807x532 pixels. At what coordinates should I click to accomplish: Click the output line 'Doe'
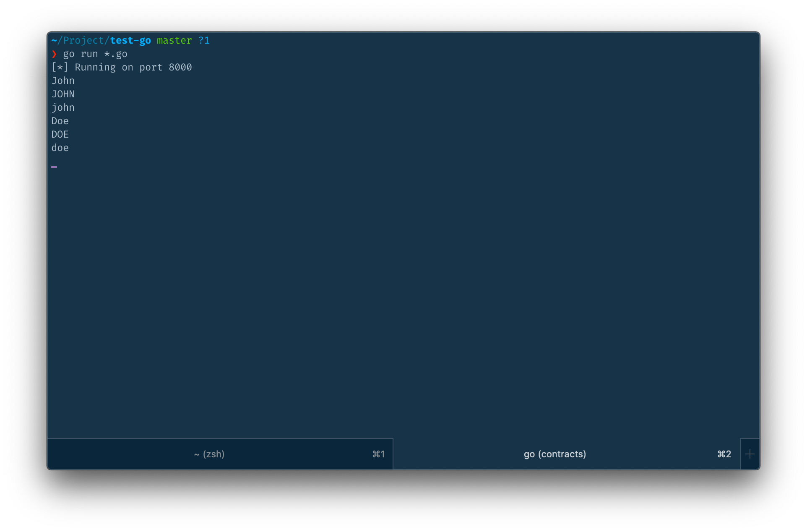(x=60, y=121)
